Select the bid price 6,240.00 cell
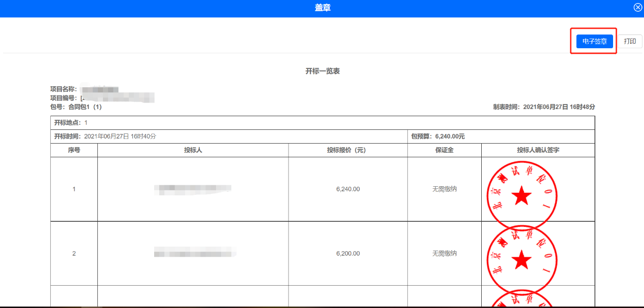Viewport: 644px width, 308px height. [x=348, y=189]
